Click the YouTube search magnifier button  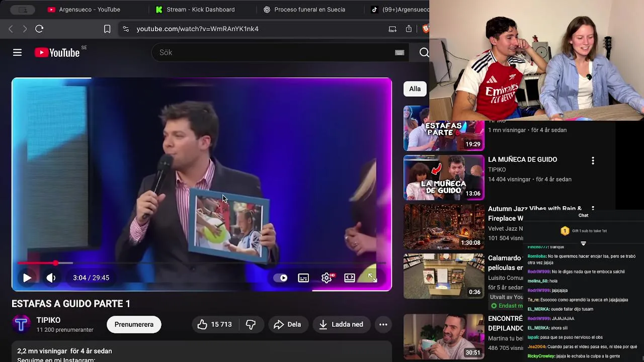pos(424,52)
